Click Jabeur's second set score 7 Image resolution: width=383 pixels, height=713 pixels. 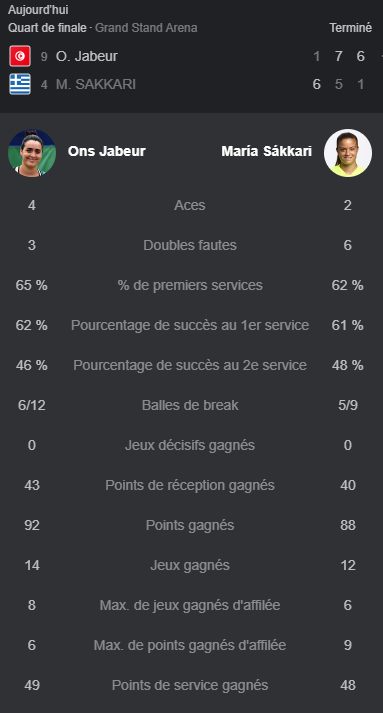338,56
